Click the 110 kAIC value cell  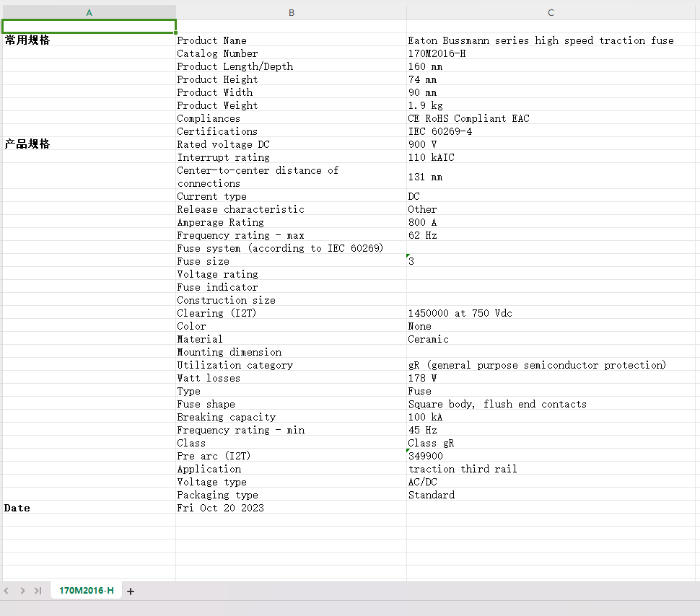click(551, 157)
